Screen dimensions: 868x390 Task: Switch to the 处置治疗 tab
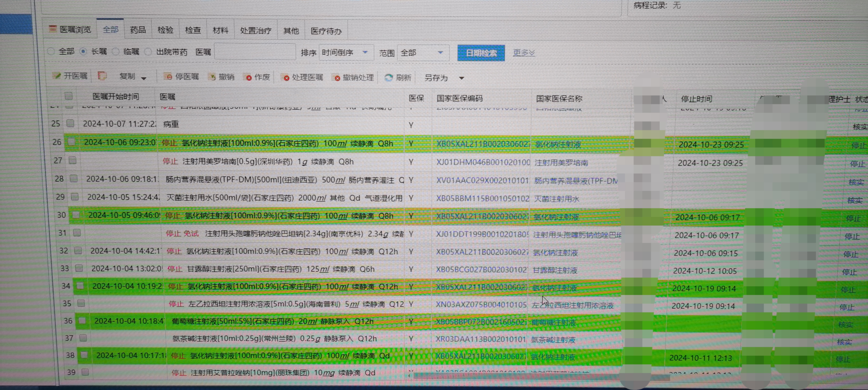256,31
